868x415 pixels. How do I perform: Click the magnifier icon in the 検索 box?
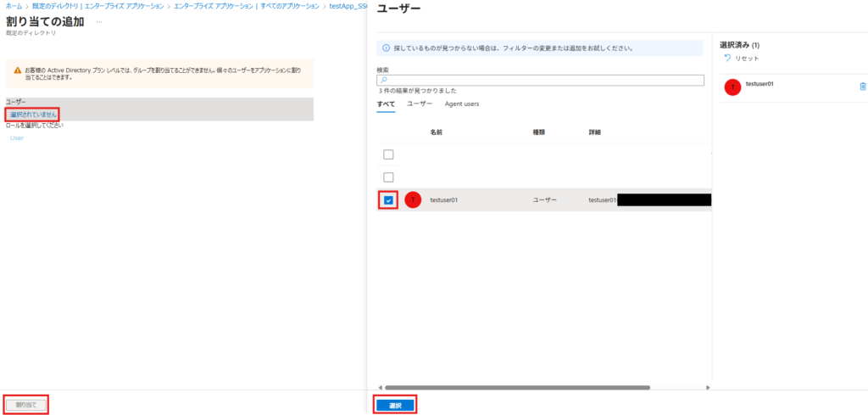383,81
